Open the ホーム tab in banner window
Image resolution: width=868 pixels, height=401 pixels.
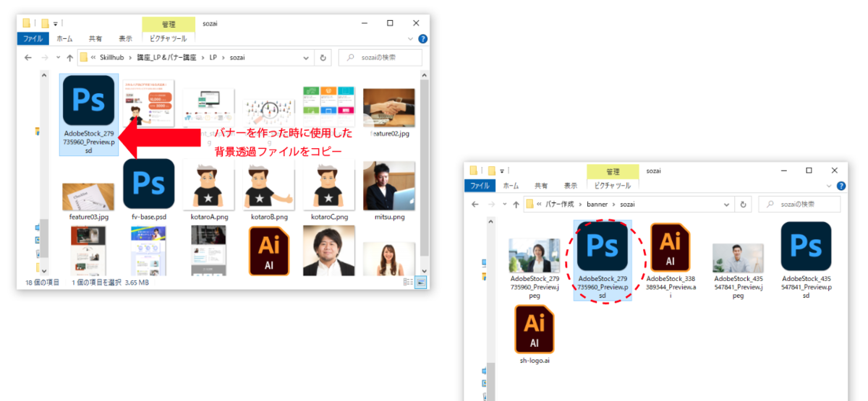coord(511,186)
